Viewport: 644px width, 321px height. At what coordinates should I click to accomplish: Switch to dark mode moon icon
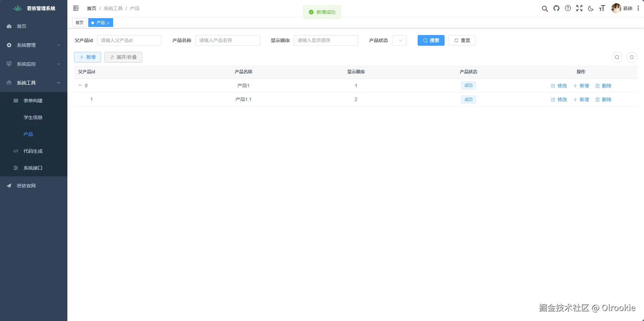point(590,8)
